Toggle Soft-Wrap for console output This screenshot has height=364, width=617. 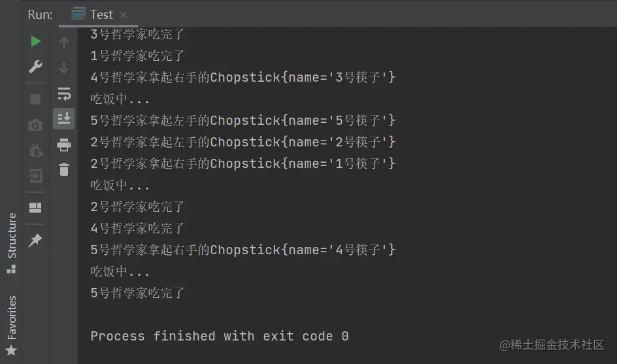pos(64,92)
